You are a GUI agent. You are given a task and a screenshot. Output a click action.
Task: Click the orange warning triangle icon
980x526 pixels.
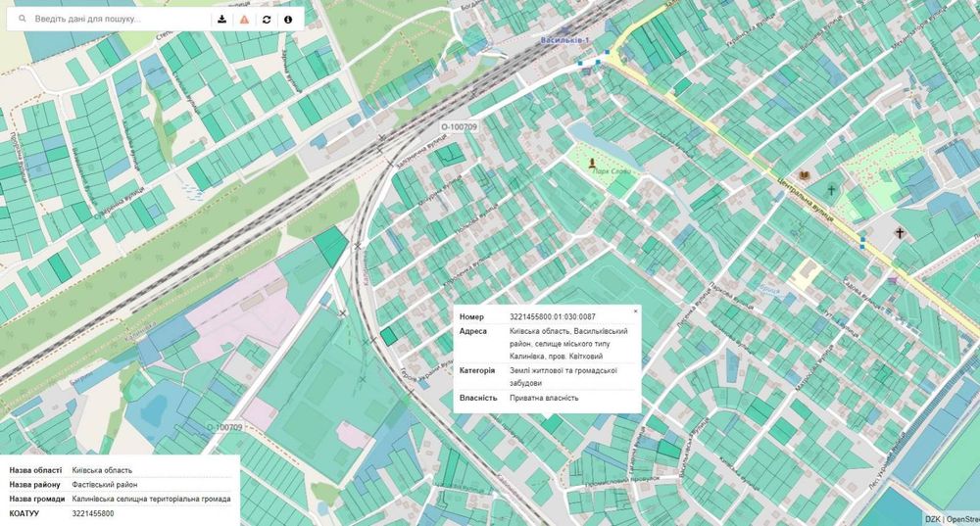pos(244,20)
